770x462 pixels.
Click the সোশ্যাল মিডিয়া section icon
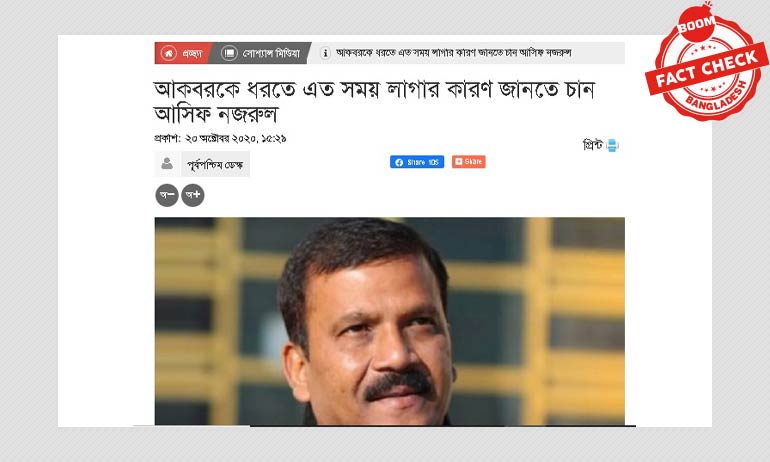coord(229,53)
